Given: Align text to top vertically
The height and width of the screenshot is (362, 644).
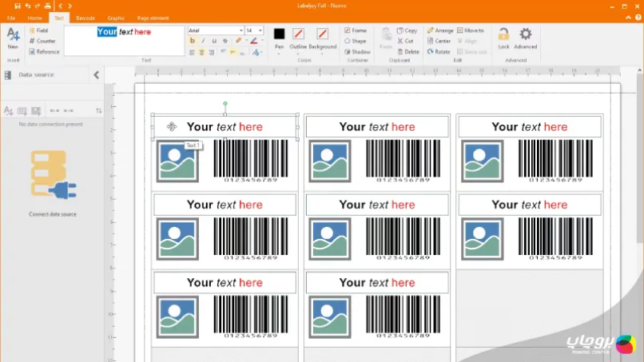Looking at the screenshot, I should [223, 52].
